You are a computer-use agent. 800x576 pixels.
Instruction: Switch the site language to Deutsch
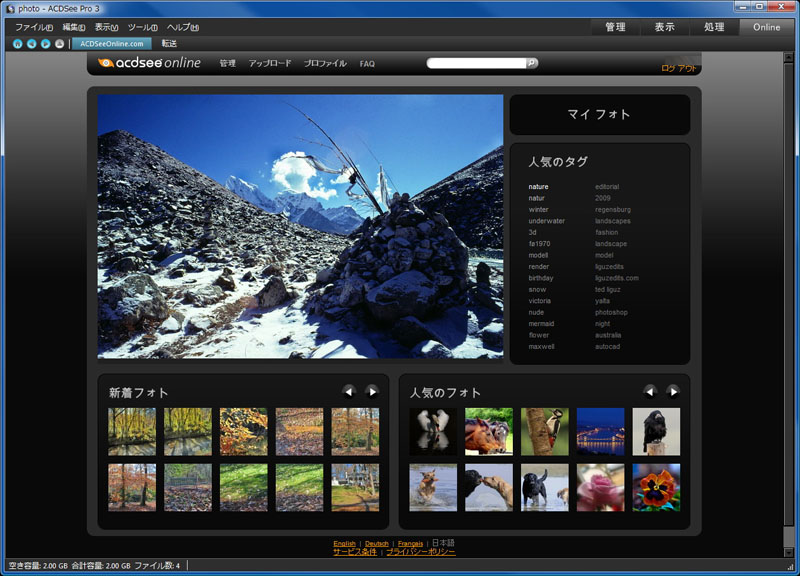tap(377, 543)
